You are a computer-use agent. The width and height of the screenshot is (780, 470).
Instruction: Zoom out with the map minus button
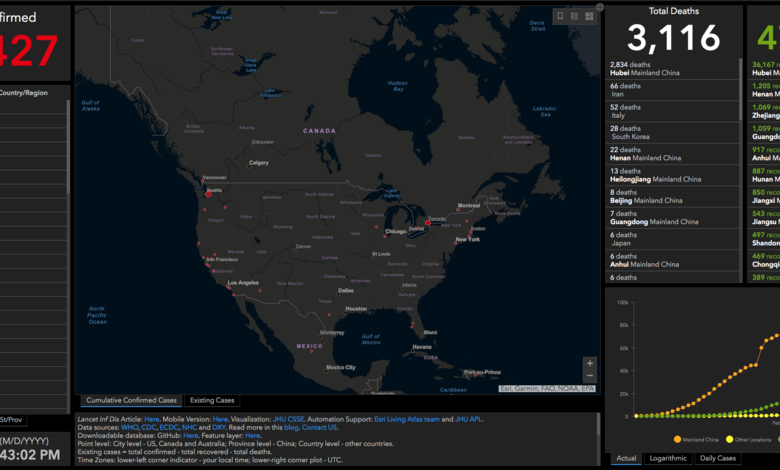pyautogui.click(x=590, y=379)
